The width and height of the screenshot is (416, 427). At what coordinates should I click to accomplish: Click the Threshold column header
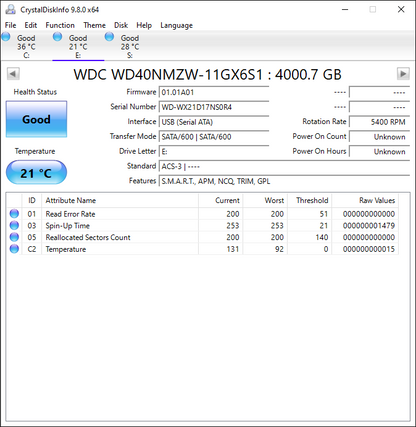point(310,200)
